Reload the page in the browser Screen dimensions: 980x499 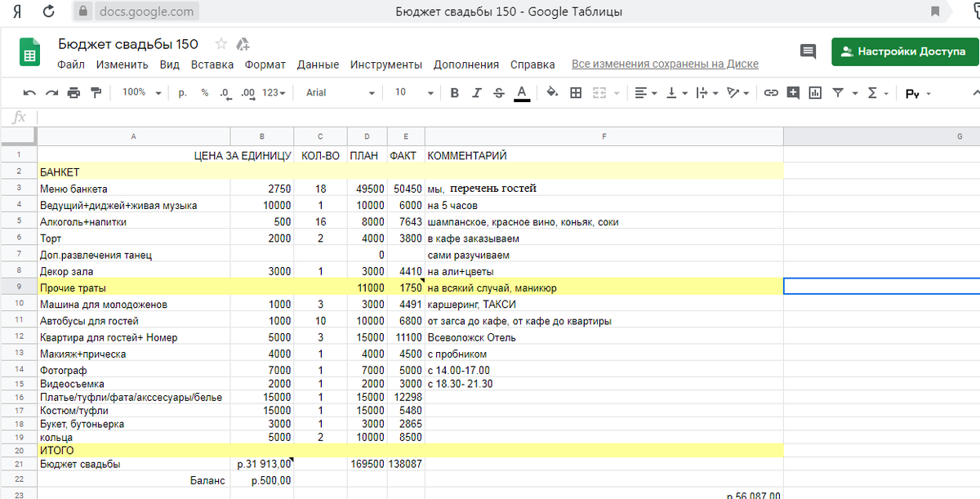coord(49,11)
